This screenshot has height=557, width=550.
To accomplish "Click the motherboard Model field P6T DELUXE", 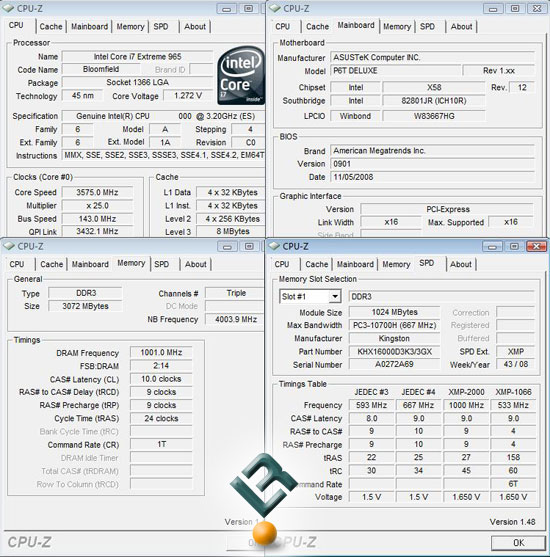I will coord(395,70).
